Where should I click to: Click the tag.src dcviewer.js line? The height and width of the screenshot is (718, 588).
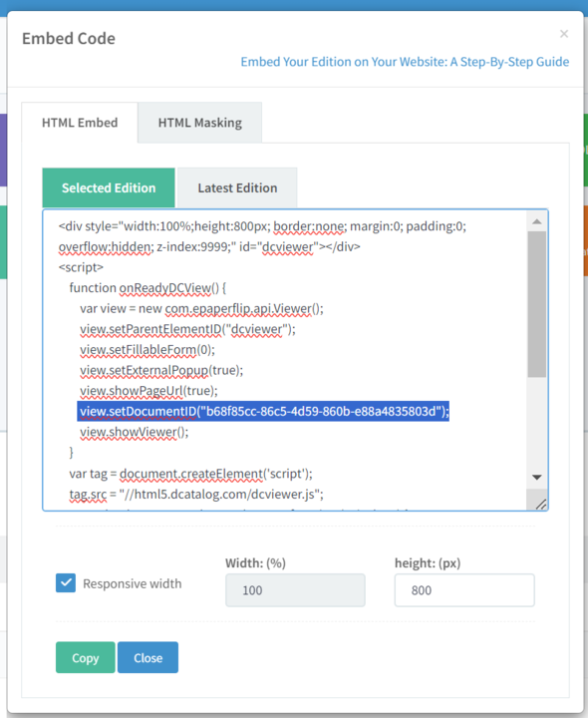tap(196, 494)
